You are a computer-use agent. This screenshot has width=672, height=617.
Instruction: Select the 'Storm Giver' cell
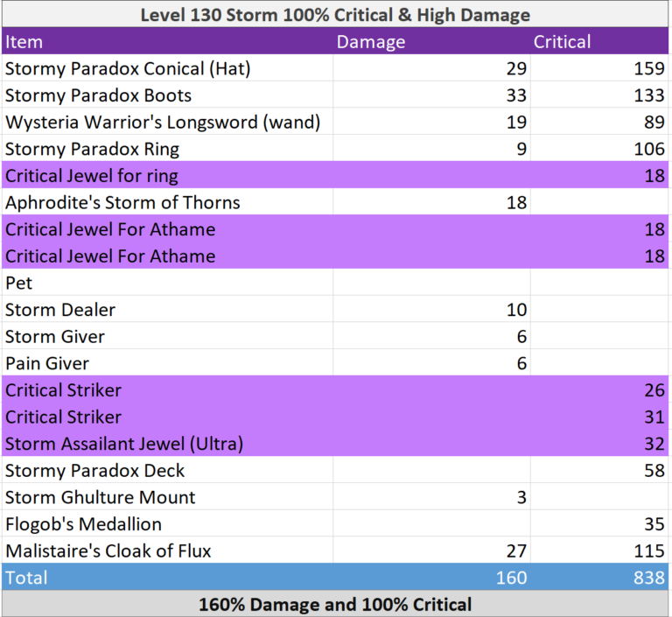pos(167,336)
